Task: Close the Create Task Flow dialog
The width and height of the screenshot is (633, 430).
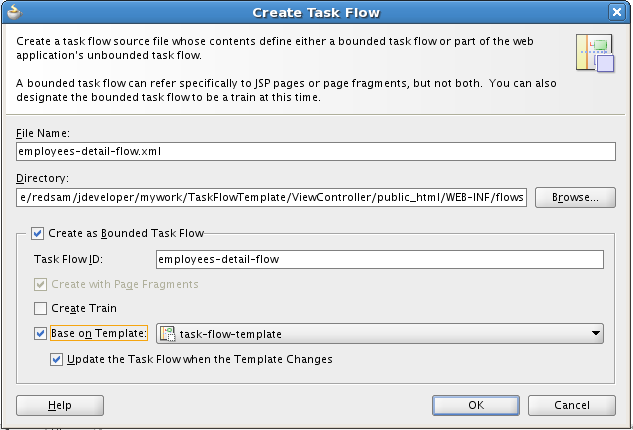Action: (x=617, y=12)
